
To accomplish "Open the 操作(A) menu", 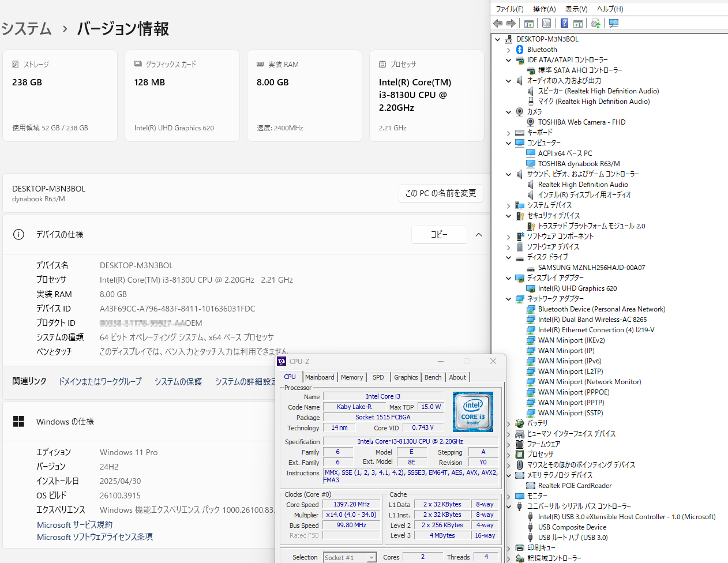I will coord(545,9).
